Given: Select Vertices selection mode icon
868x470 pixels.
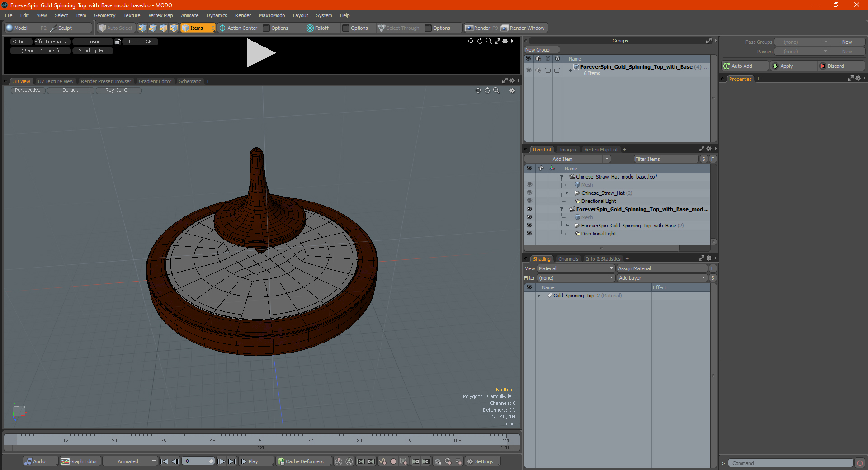Looking at the screenshot, I should 142,28.
